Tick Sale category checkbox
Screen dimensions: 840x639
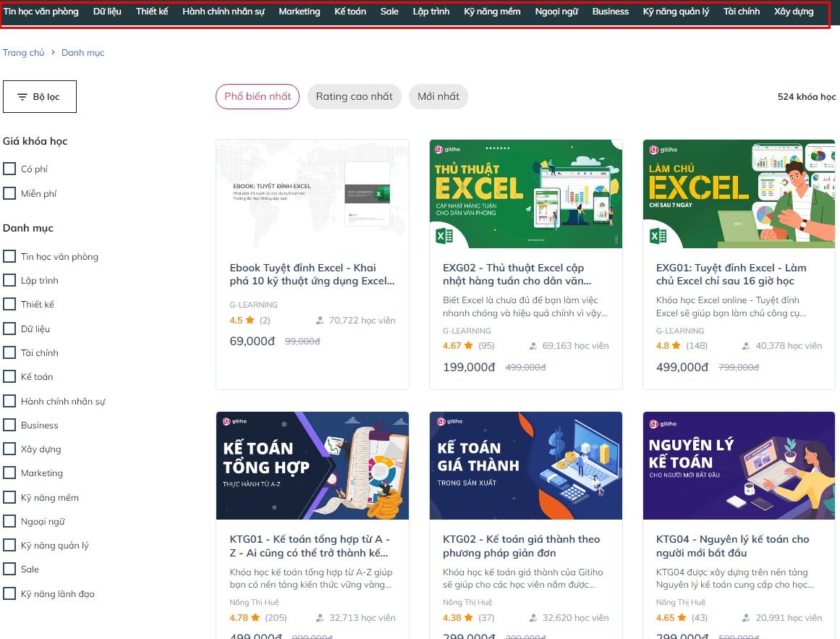click(9, 569)
